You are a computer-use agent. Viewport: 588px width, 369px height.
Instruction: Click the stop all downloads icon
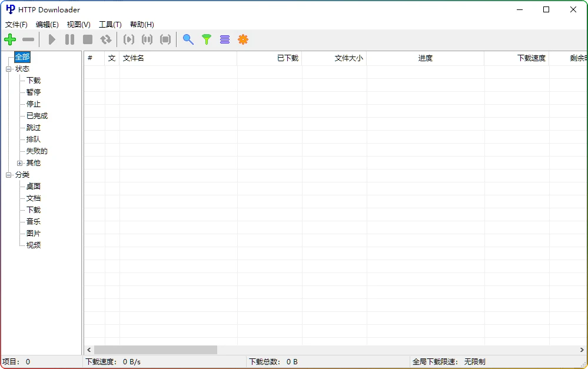click(x=165, y=39)
